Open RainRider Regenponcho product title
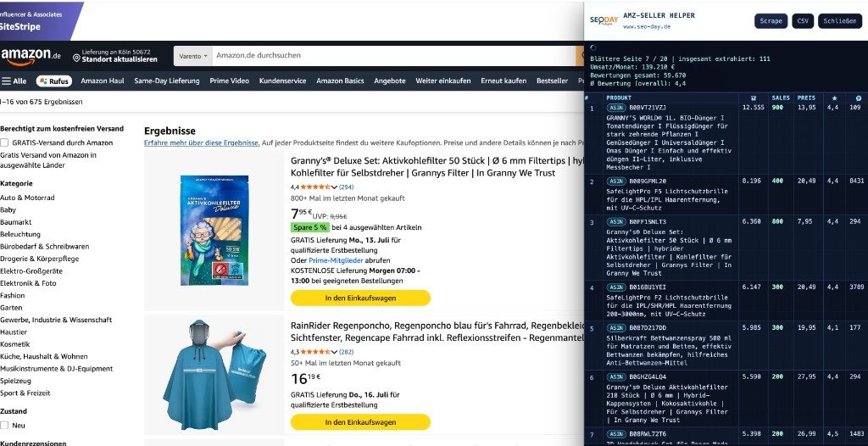Screen dimensions: 868x446 pos(437,332)
